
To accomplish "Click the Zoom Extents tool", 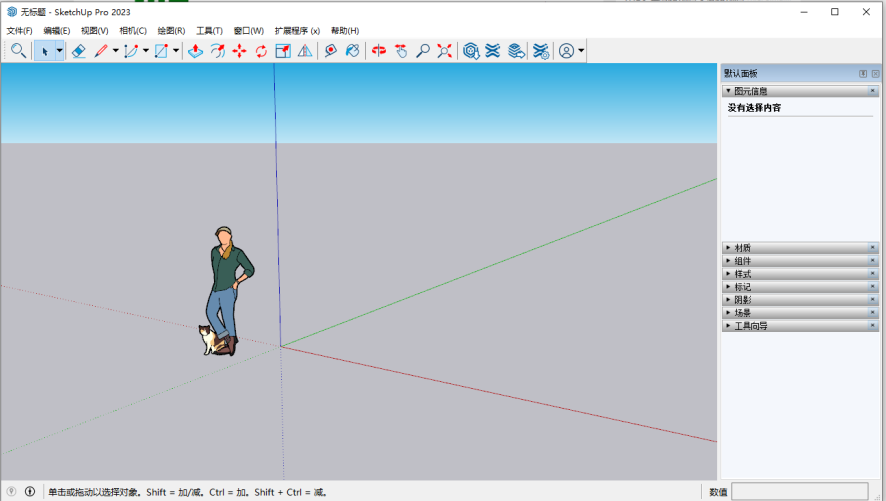I will (x=445, y=51).
